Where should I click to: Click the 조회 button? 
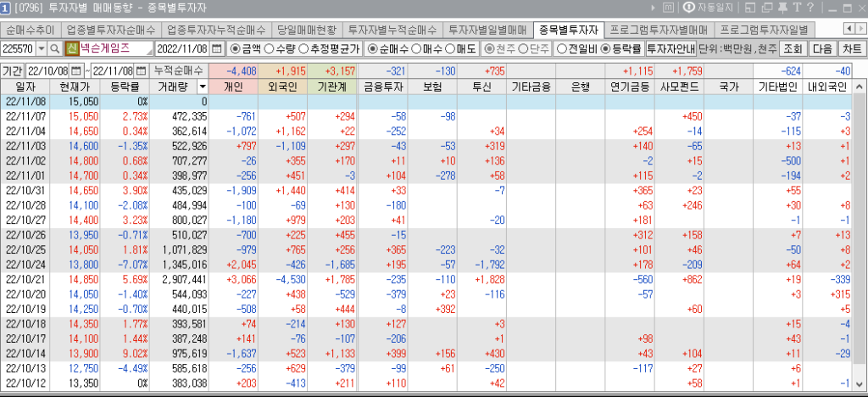[x=793, y=48]
